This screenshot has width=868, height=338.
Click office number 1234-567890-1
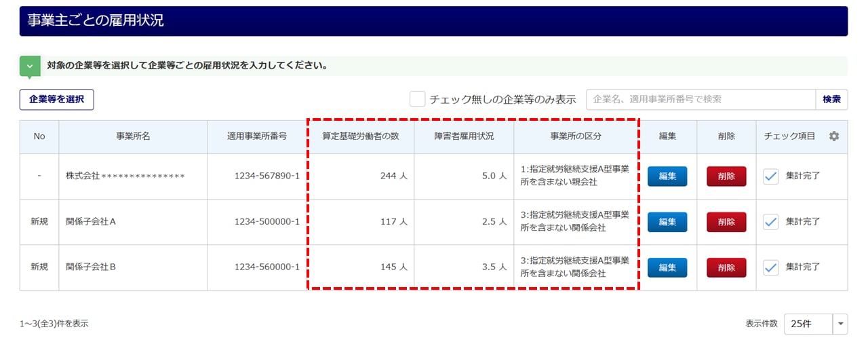(x=267, y=176)
